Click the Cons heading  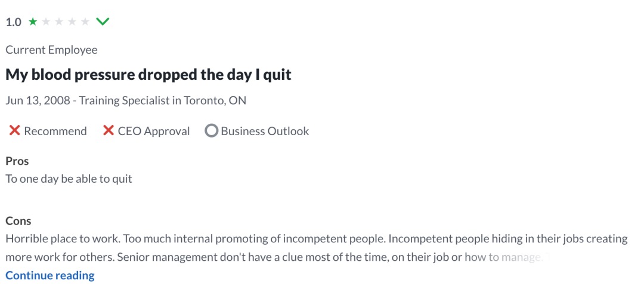point(18,221)
